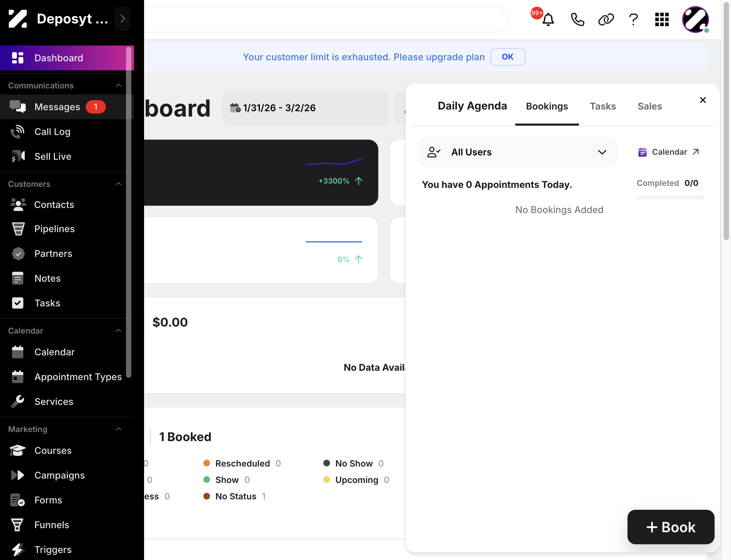
Task: Click the Deposyt logo icon
Action: point(17,19)
